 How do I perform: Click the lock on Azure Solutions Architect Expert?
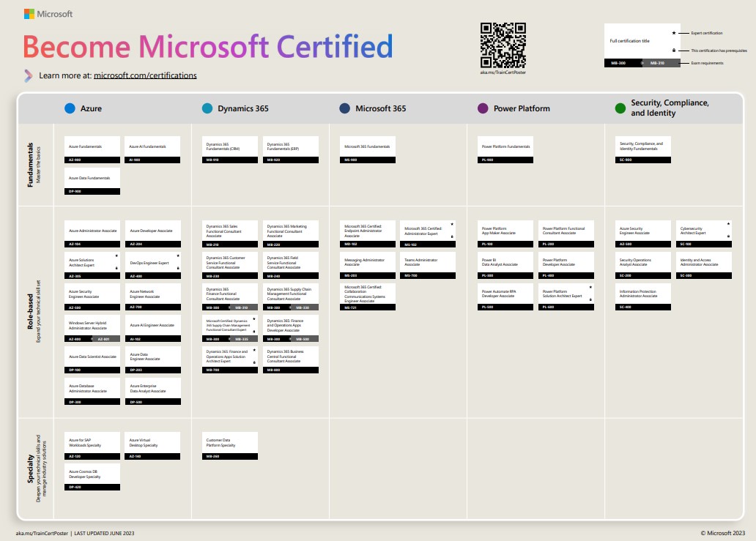tap(116, 268)
